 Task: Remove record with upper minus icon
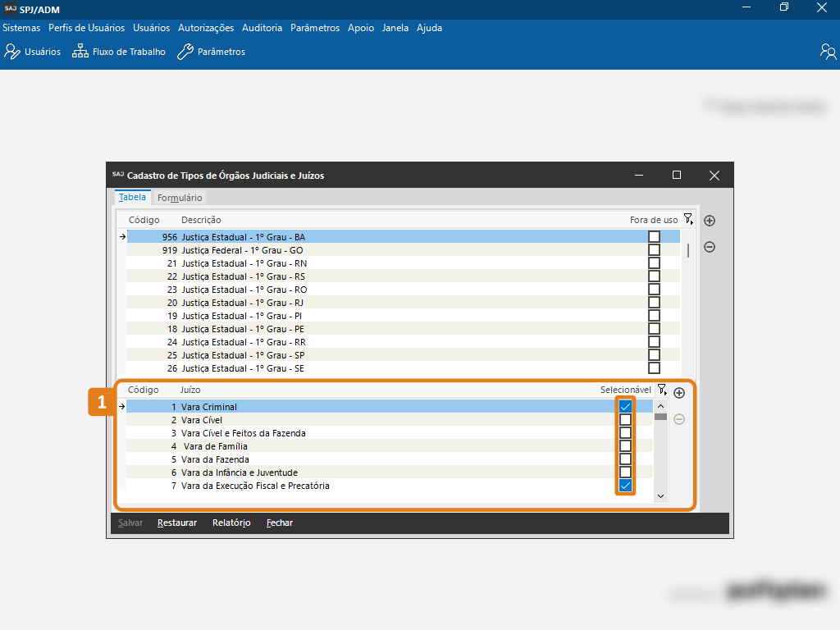click(710, 247)
